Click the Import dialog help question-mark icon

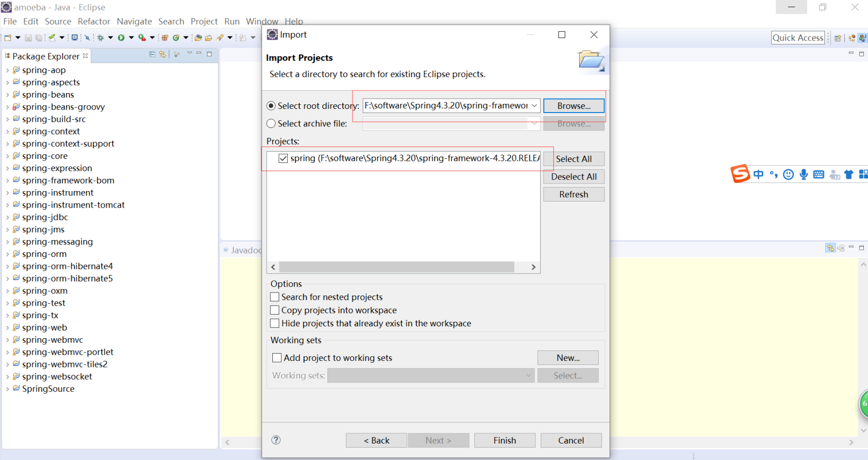276,440
